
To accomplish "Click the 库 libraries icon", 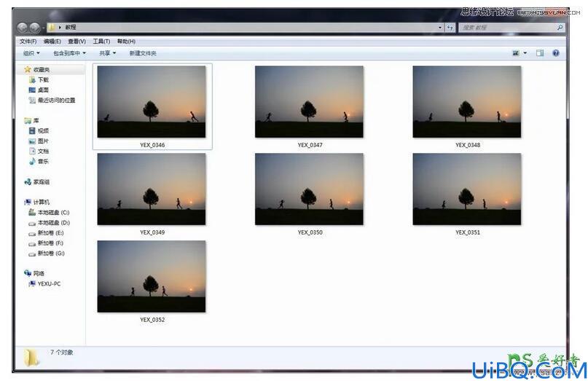I will (28, 120).
